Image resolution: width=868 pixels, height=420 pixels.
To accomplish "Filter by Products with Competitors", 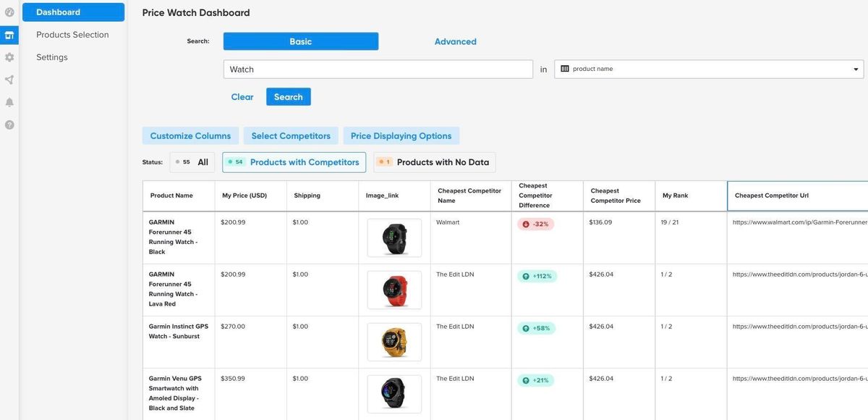I will (294, 162).
